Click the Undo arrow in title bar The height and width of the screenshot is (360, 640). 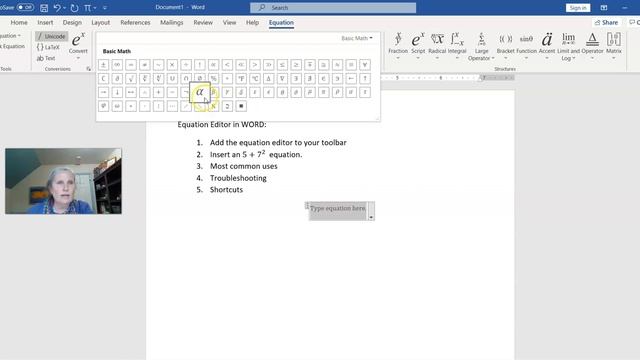pyautogui.click(x=57, y=8)
